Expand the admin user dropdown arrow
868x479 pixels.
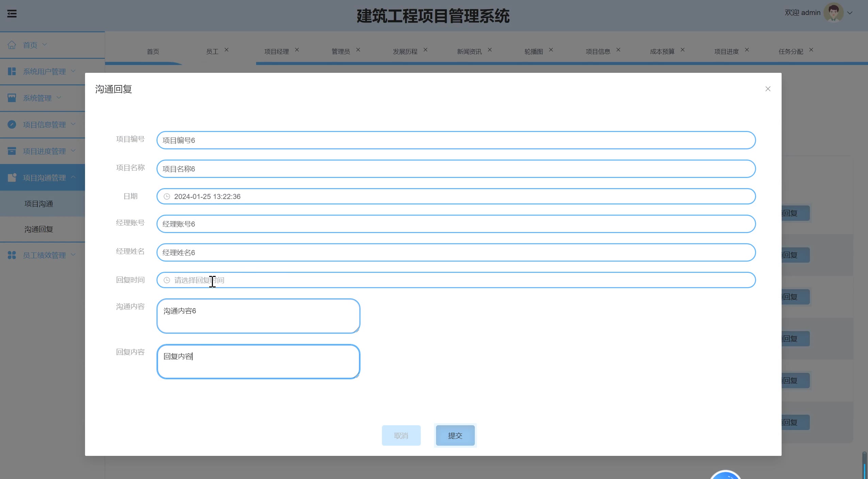850,13
